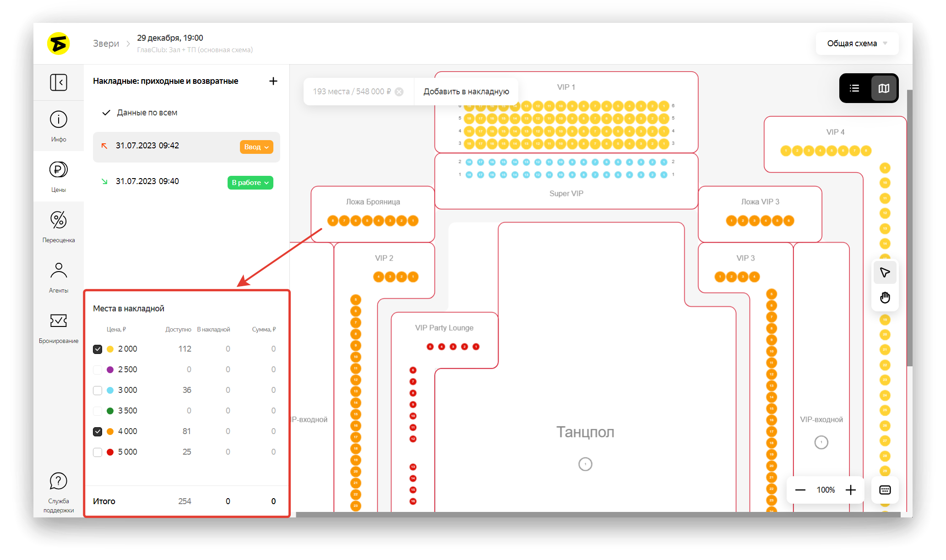Select the Танцпол entry seat circle
This screenshot has height=560, width=946.
click(x=585, y=464)
